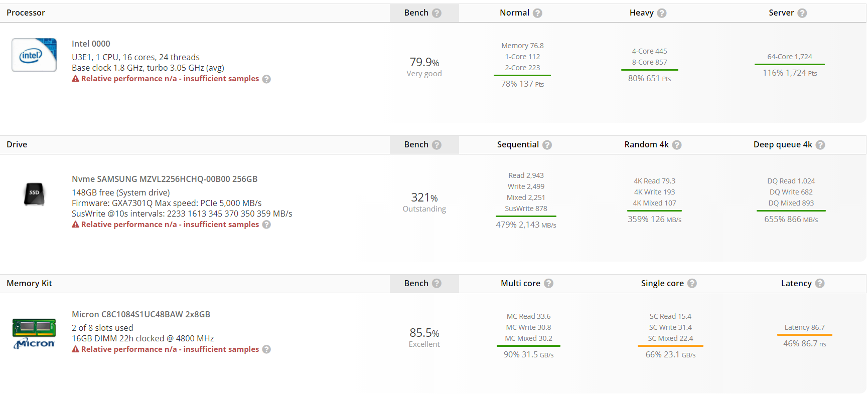Click the SSD drive thumbnail image
Image resolution: width=868 pixels, height=408 pixels.
tap(34, 193)
